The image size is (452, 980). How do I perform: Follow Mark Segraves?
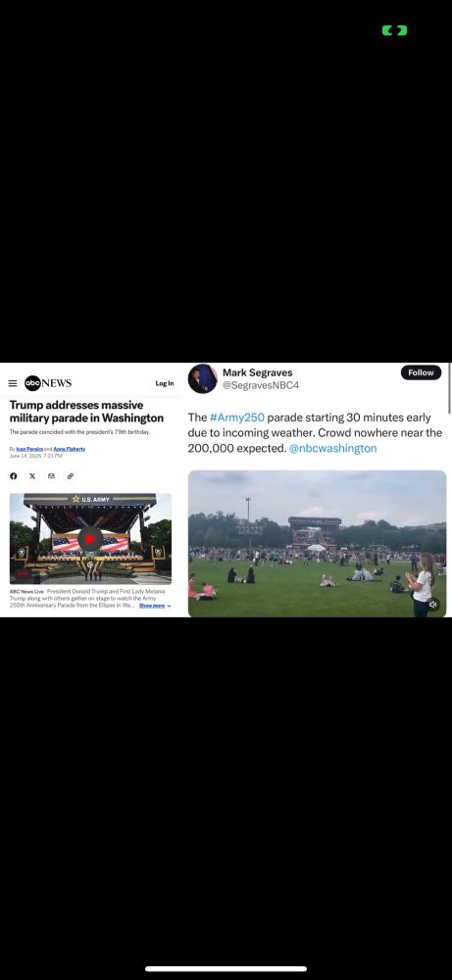pos(421,372)
